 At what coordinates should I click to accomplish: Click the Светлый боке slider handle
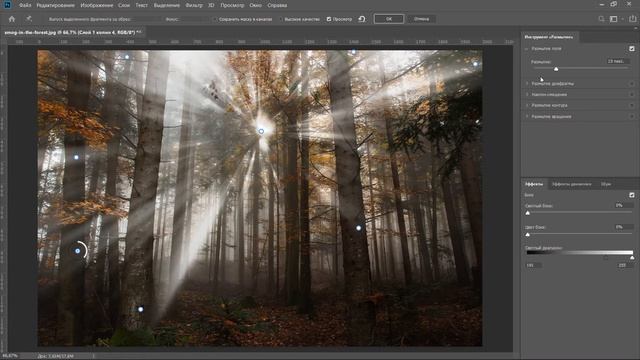point(527,213)
